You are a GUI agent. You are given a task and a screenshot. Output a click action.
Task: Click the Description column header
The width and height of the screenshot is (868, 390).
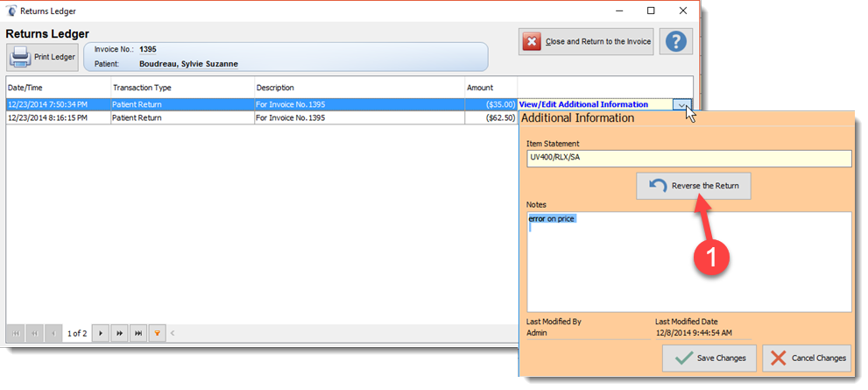click(360, 88)
